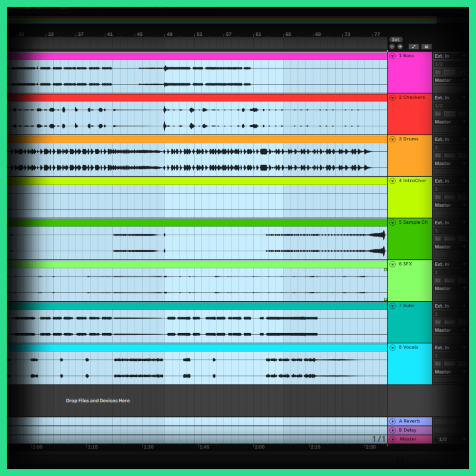Image resolution: width=476 pixels, height=476 pixels.
Task: Open the IntroChor track Ext. In dropdown
Action: [450, 181]
